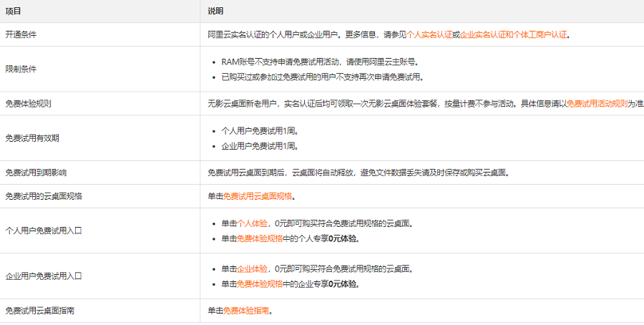The height and width of the screenshot is (325, 644).
Task: Click 免费体验规格 link in 企业用户免费试用入口 row
Action: [x=260, y=284]
